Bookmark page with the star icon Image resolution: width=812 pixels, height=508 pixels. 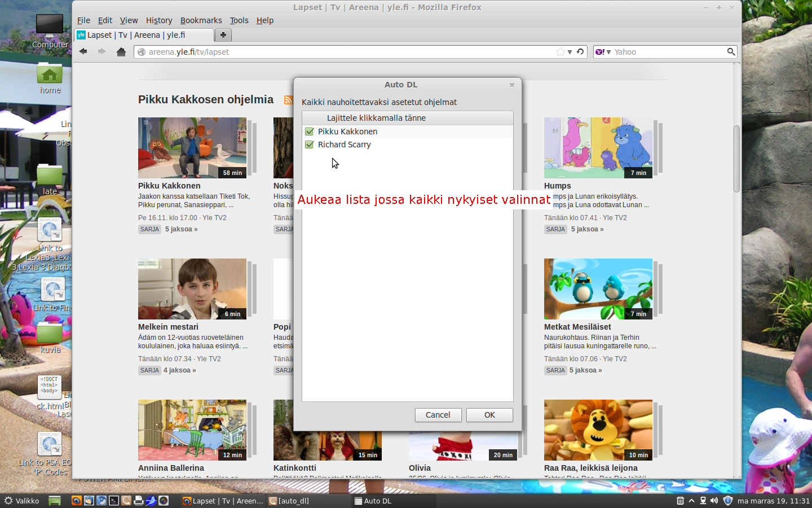(x=560, y=52)
